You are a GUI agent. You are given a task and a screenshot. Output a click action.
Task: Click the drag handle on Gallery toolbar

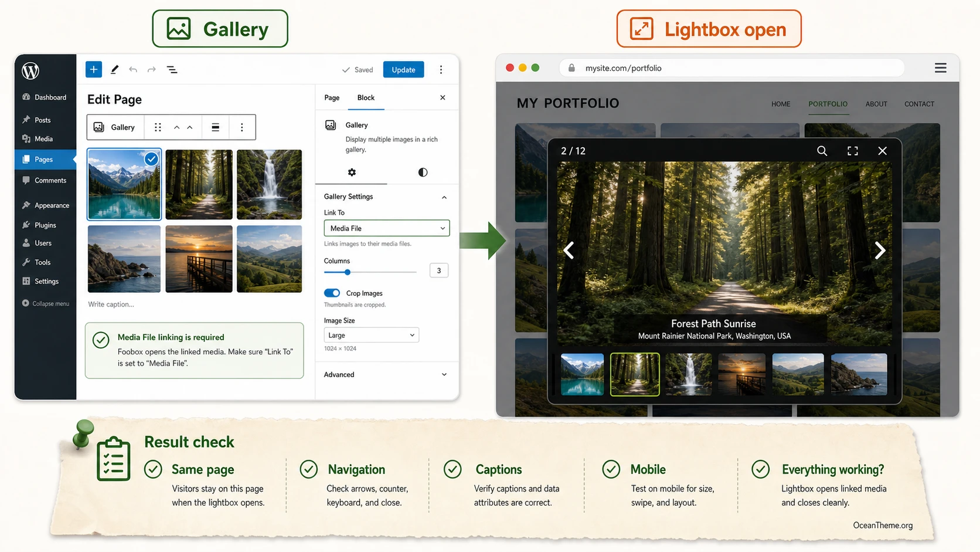(158, 127)
